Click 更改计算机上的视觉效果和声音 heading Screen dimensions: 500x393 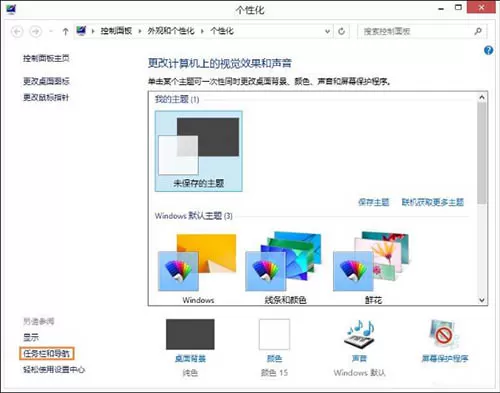(x=220, y=63)
